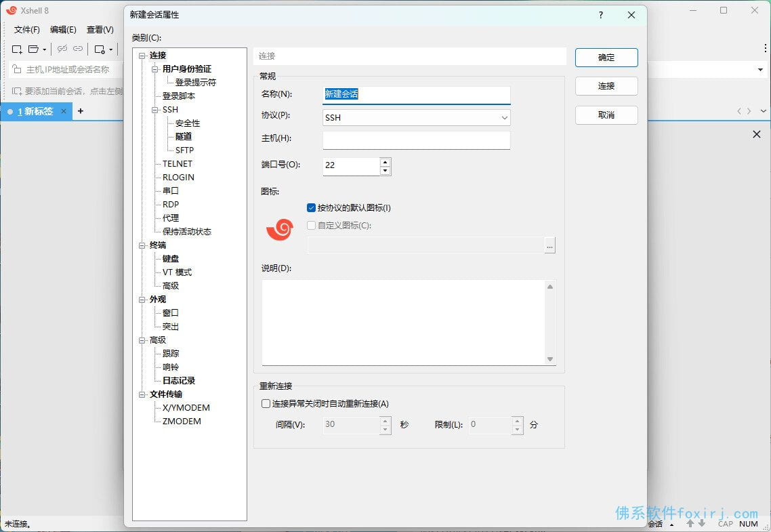
Task: Click the open session folder icon
Action: [x=33, y=49]
